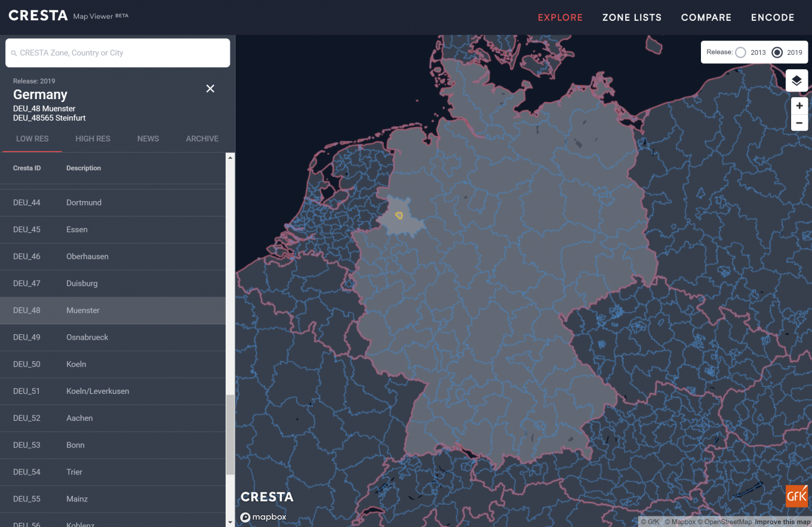812x527 pixels.
Task: Zoom out using the minus control
Action: tap(799, 123)
